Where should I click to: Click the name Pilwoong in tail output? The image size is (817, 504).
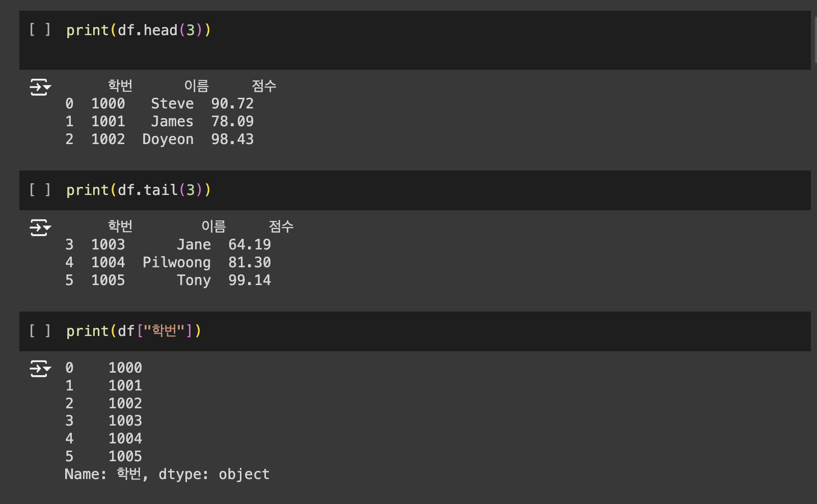[176, 262]
